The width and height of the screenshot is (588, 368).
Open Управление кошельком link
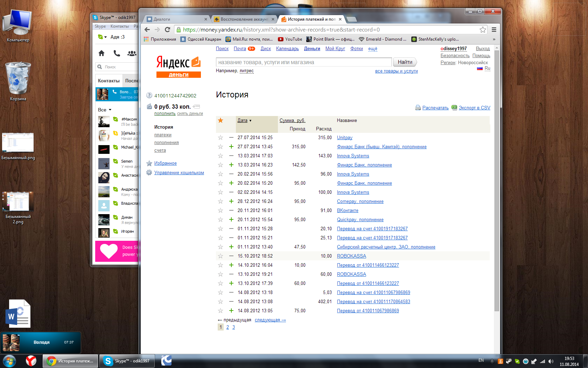coord(179,173)
